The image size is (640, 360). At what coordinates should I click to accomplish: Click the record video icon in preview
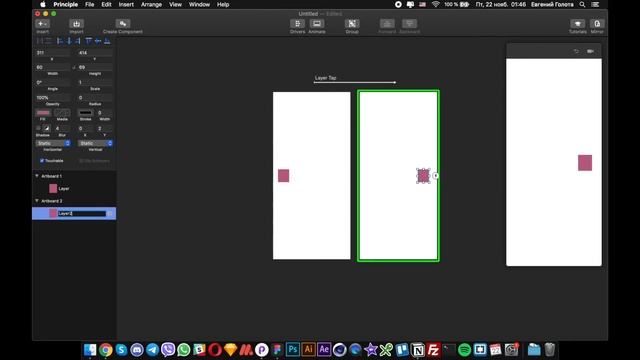[590, 51]
